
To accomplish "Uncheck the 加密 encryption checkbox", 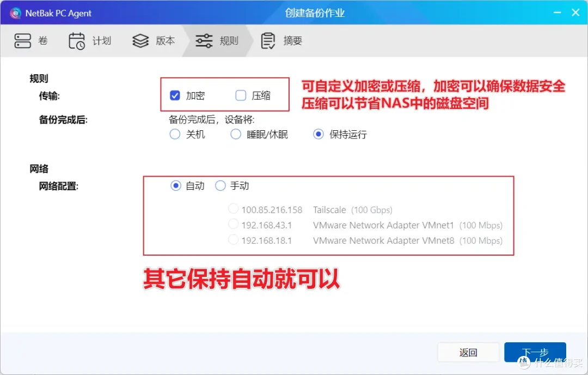I will pyautogui.click(x=175, y=95).
